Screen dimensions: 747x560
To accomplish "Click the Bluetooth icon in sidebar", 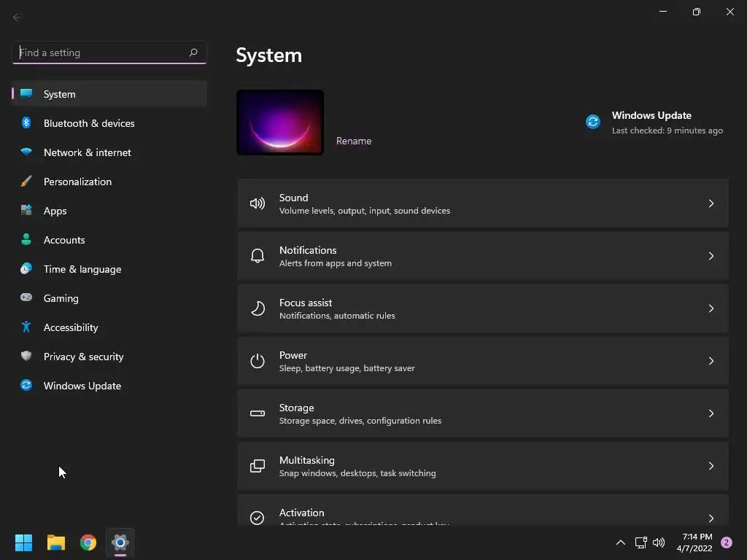I will click(26, 122).
